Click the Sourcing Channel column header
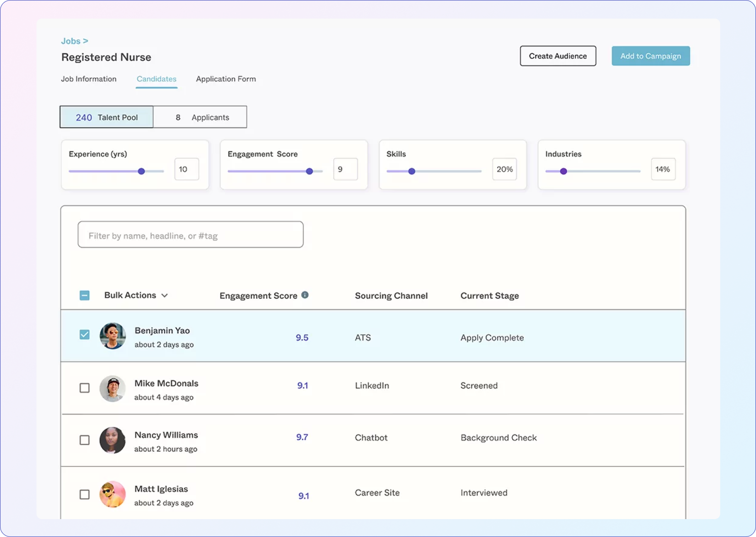This screenshot has height=537, width=756. click(x=391, y=296)
